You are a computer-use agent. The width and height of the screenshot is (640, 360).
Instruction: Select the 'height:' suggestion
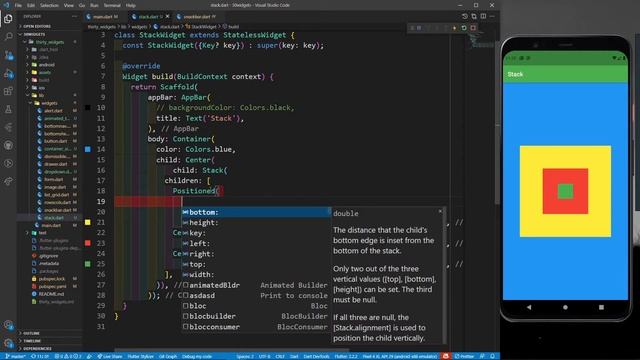tap(256, 223)
